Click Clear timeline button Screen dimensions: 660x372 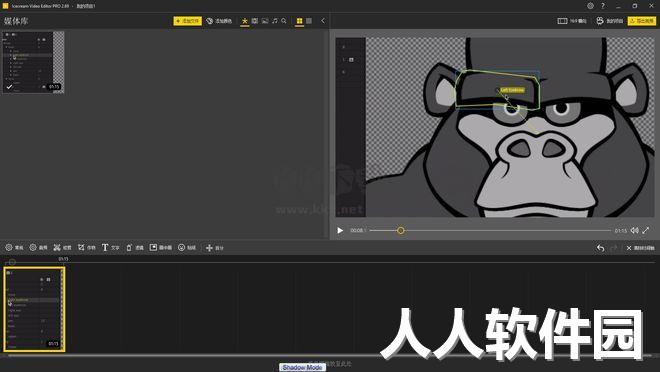(x=640, y=248)
